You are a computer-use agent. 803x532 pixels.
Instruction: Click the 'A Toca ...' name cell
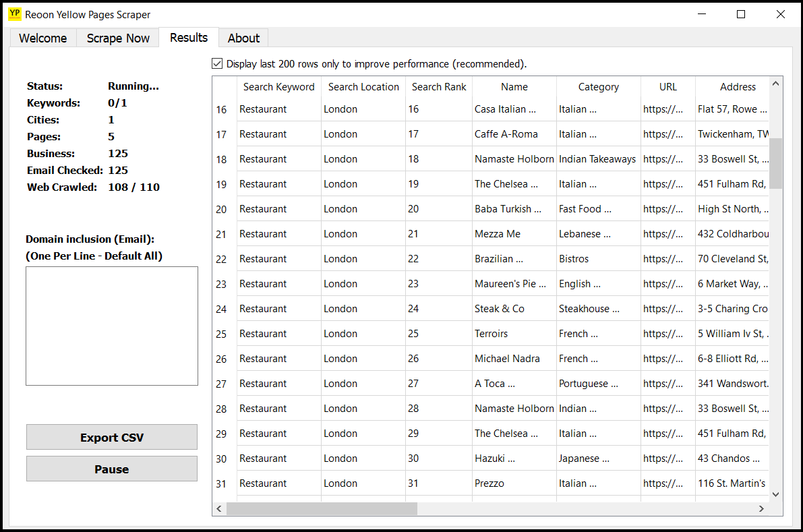(x=514, y=384)
